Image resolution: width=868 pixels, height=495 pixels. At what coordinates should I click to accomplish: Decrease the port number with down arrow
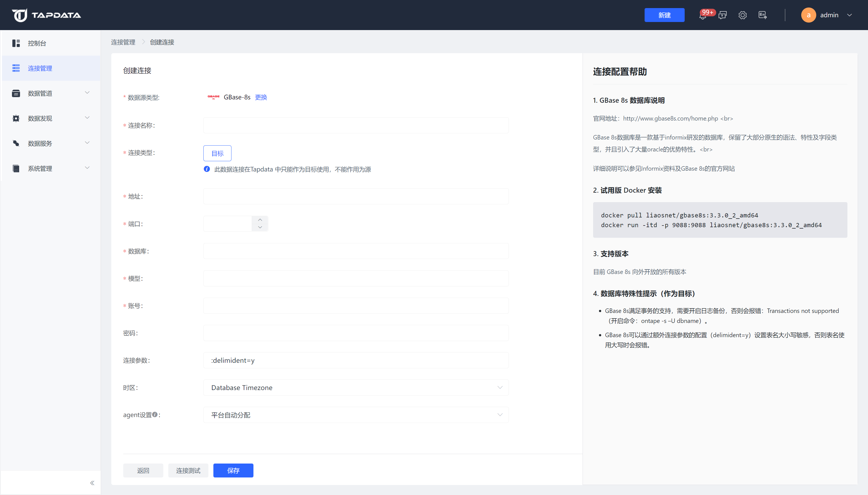[260, 227]
